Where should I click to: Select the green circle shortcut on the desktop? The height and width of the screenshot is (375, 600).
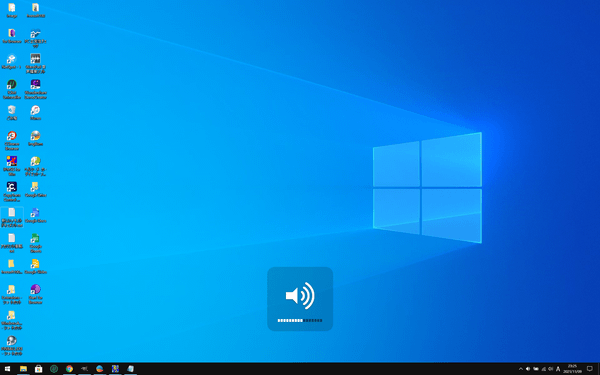(x=12, y=89)
